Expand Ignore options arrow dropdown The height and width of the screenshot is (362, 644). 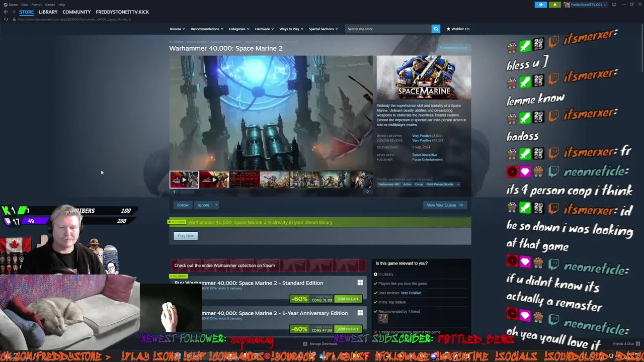pos(216,205)
